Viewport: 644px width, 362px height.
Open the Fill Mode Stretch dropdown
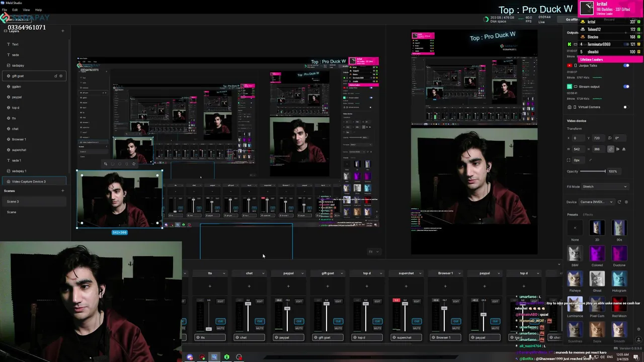[604, 187]
